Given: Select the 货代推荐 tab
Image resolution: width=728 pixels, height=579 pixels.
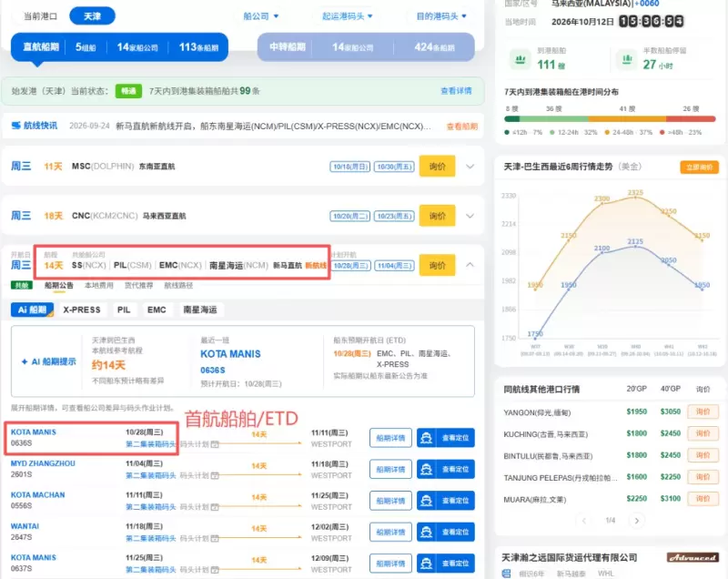Looking at the screenshot, I should [138, 286].
